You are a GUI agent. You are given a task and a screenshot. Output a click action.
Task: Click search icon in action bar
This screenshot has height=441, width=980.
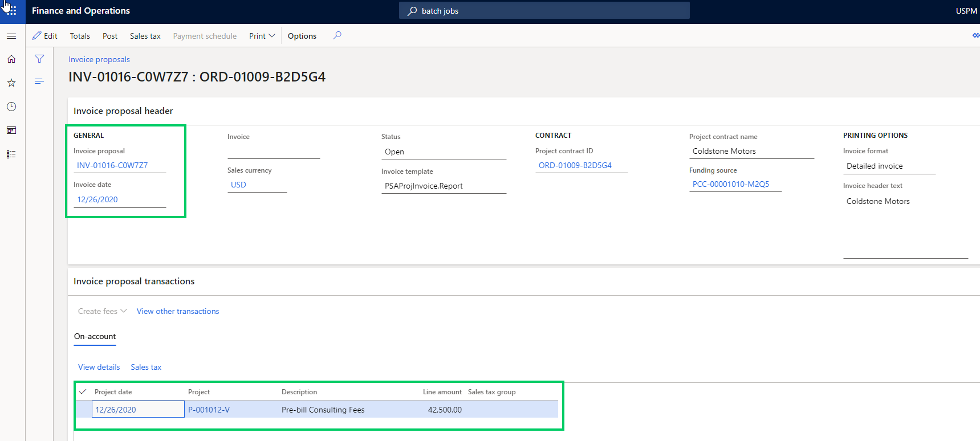click(x=337, y=35)
